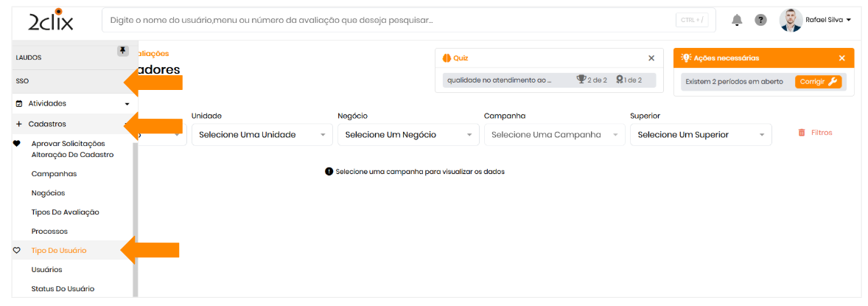
Task: Toggle favorite heart on Tipo De Usuário
Action: [x=17, y=251]
